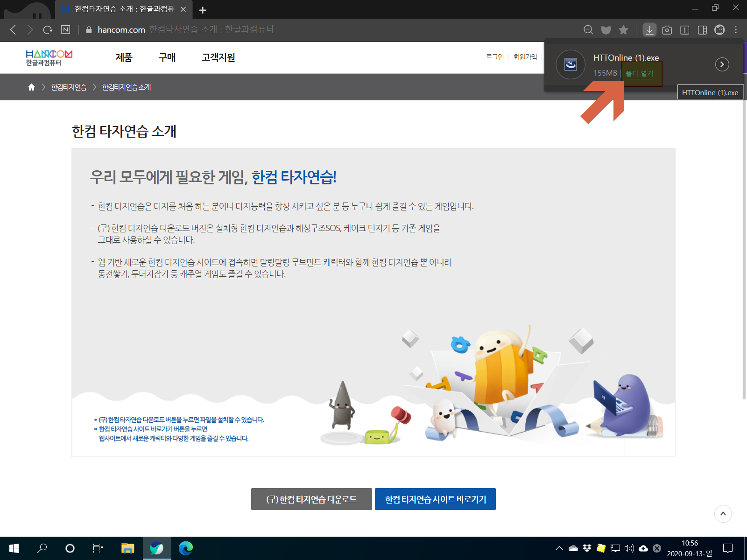Open File Explorer from the taskbar
747x560 pixels.
point(127,548)
